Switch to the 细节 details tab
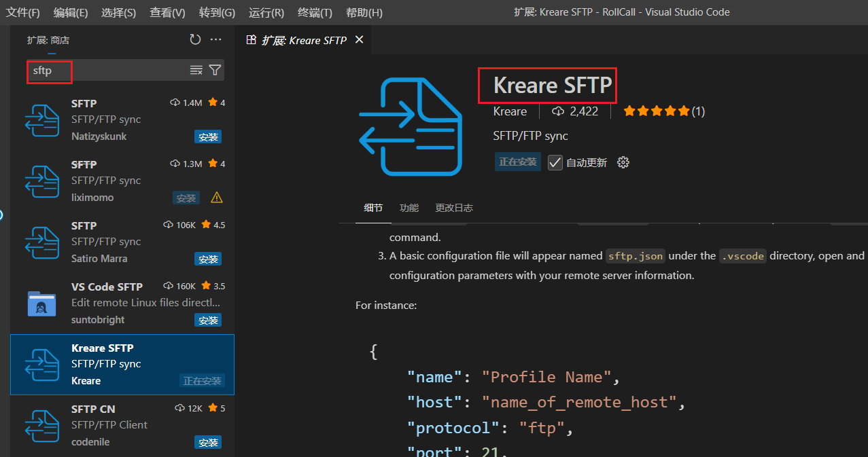The width and height of the screenshot is (868, 457). click(373, 208)
